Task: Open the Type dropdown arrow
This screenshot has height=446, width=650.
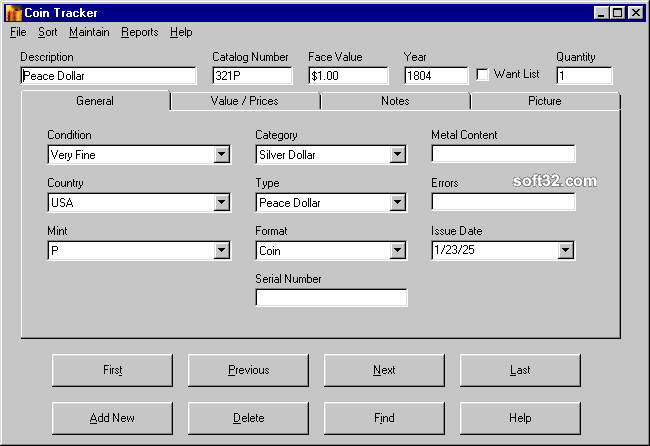Action: pyautogui.click(x=398, y=203)
